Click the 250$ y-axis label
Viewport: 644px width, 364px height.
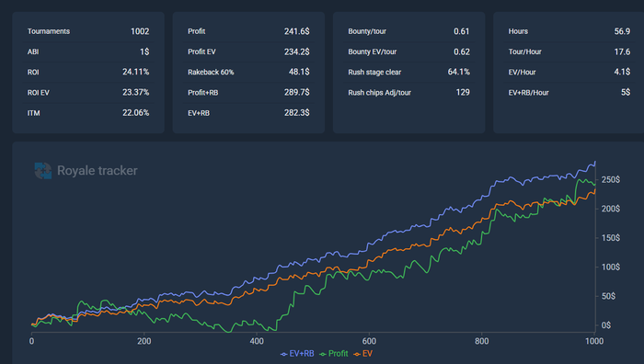click(x=611, y=180)
